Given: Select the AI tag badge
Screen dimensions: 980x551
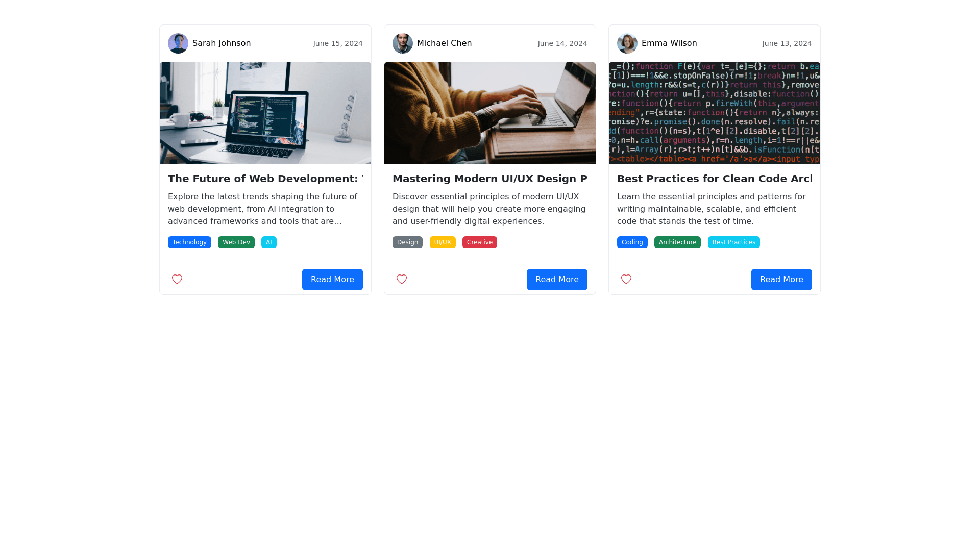Looking at the screenshot, I should click(x=269, y=242).
